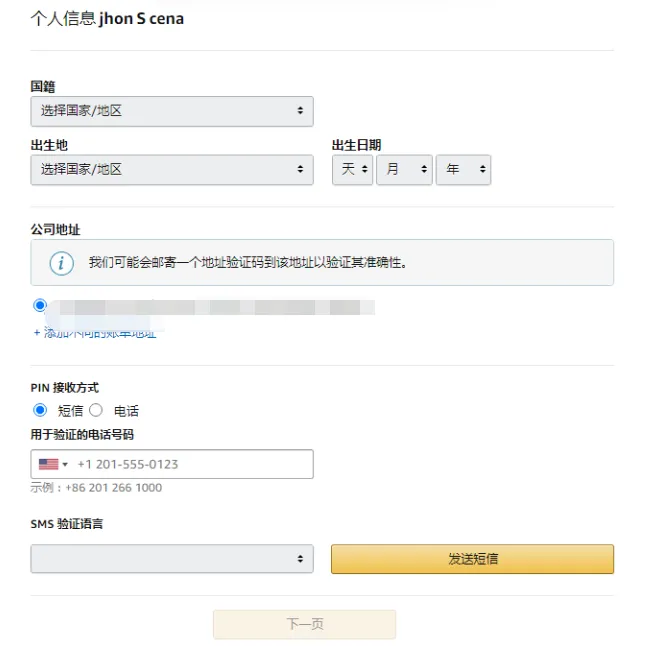Click the 个人信息 jhon S cena heading
Viewport: 661px width, 650px height.
click(107, 18)
